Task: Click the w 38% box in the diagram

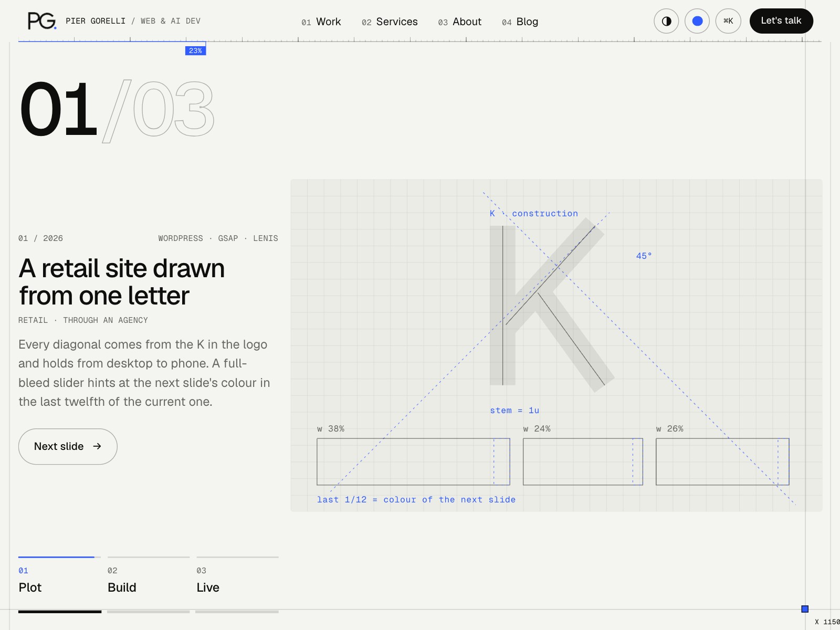Action: 413,461
